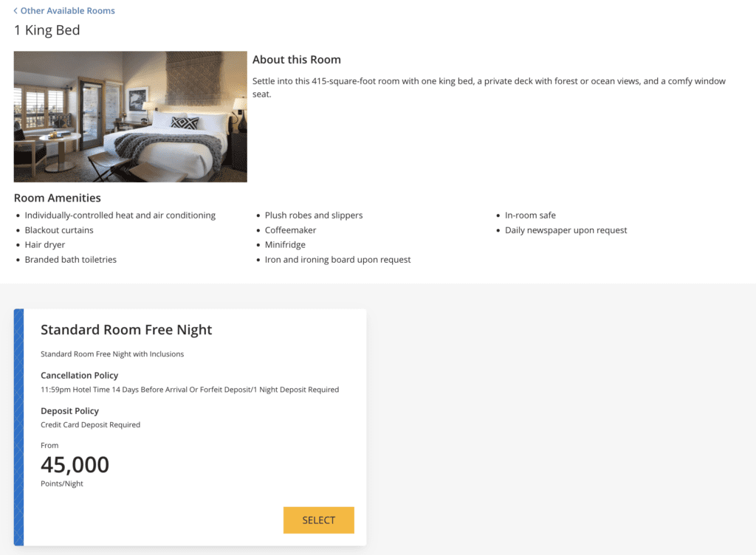Click the Standard Room Free Night with Inclusions subtitle
756x555 pixels.
coord(111,354)
